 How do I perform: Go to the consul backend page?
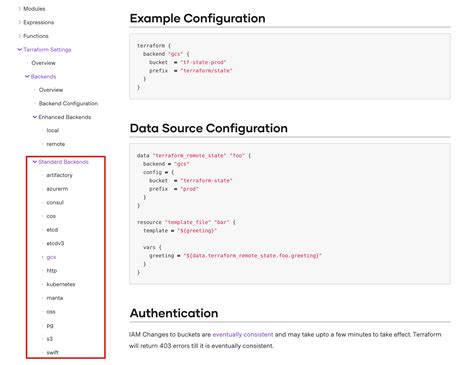point(55,202)
